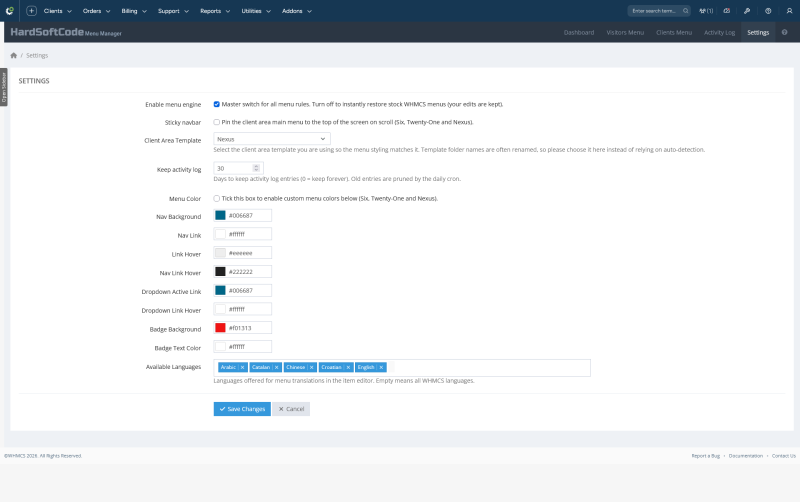This screenshot has height=502, width=800.
Task: Expand the Support menu
Action: click(x=173, y=11)
